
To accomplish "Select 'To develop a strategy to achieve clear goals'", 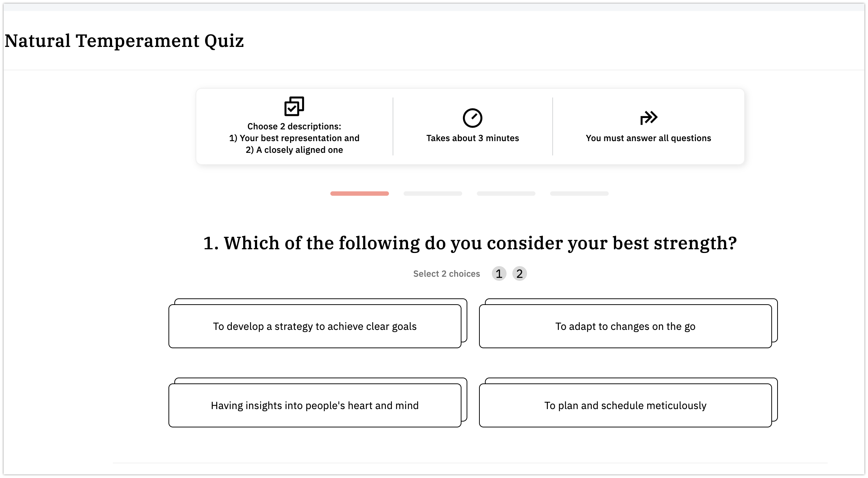I will pos(315,326).
